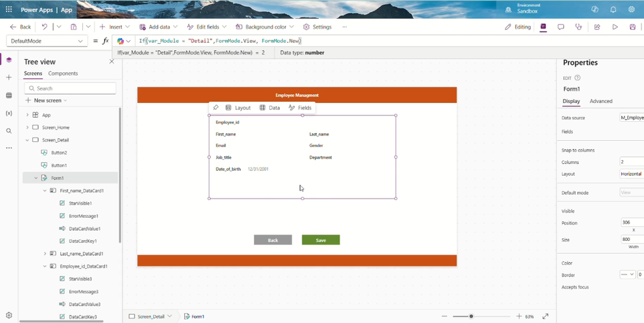
Task: Switch to the Advanced properties tab
Action: (x=601, y=101)
